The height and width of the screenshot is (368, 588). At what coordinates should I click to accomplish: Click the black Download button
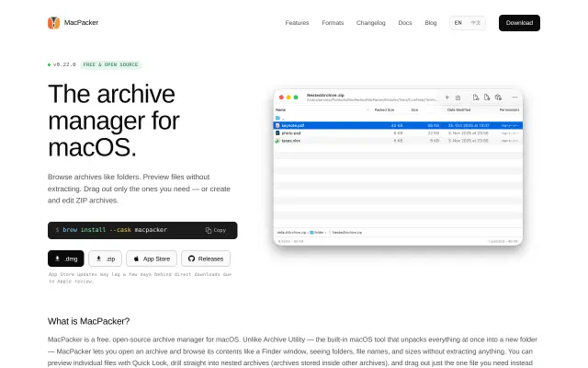519,23
